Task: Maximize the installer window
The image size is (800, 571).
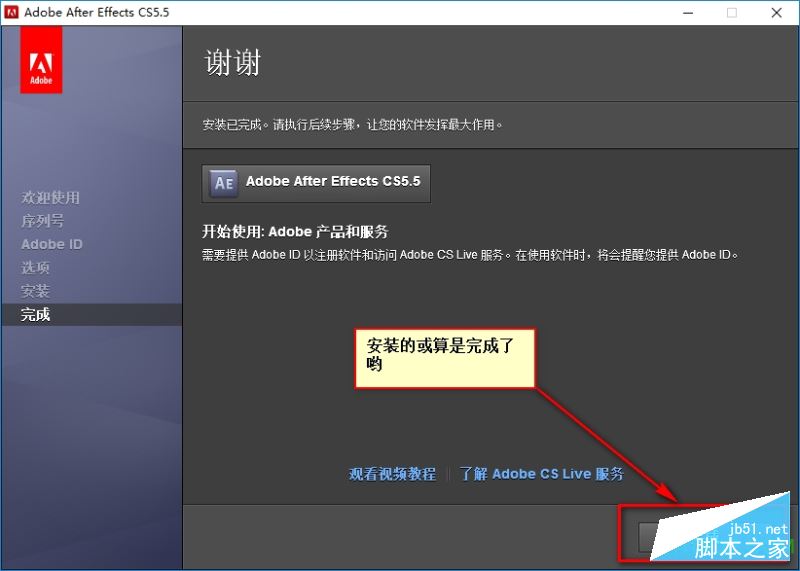Action: click(732, 13)
